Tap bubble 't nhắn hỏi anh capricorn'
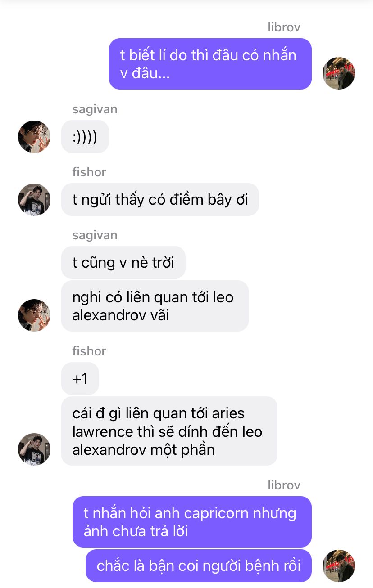Screen dimensions: 373x588 pyautogui.click(x=192, y=522)
